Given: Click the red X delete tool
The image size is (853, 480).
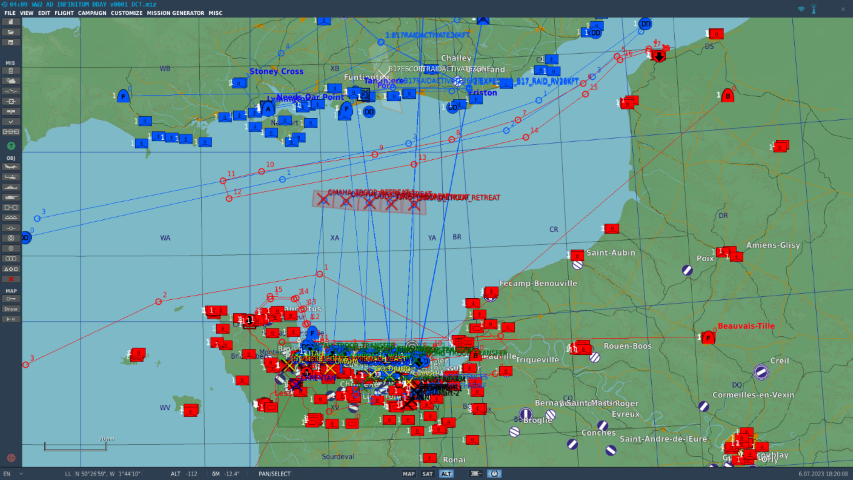Looking at the screenshot, I should pyautogui.click(x=11, y=279).
